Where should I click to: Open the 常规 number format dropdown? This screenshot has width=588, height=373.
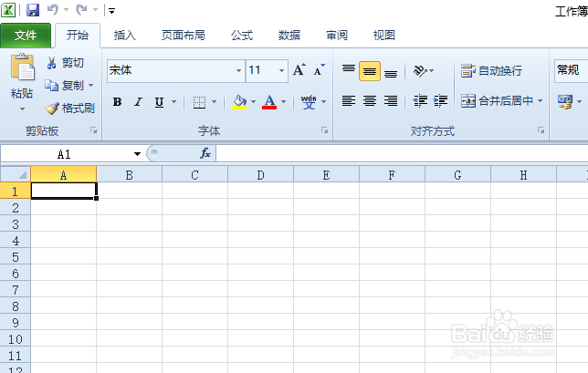[571, 70]
